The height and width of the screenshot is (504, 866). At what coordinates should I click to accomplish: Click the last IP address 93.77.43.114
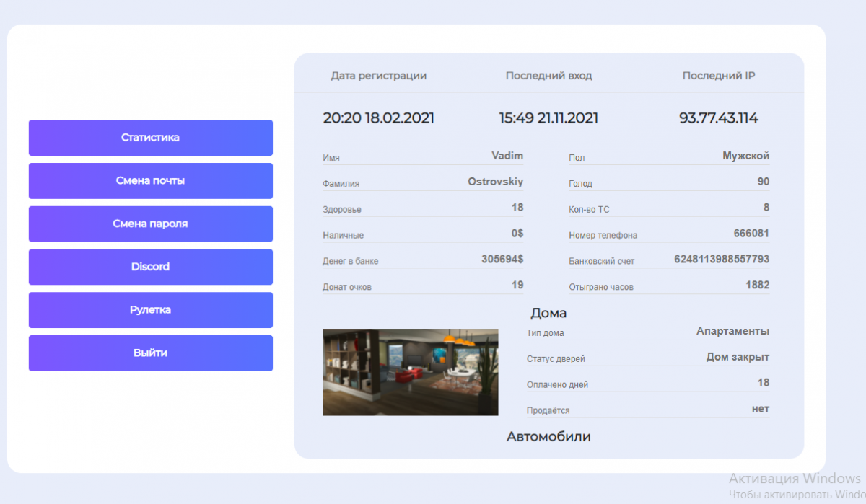click(x=718, y=118)
